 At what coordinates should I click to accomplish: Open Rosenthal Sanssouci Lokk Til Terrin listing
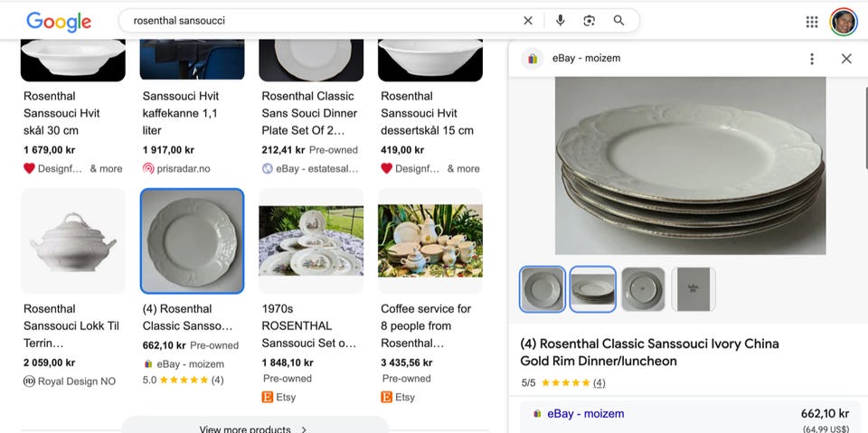click(x=71, y=325)
